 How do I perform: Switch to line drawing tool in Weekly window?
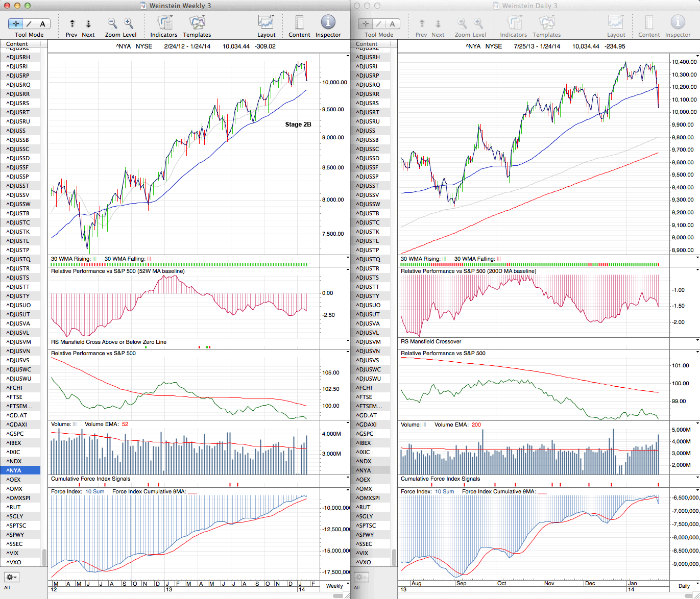[29, 23]
